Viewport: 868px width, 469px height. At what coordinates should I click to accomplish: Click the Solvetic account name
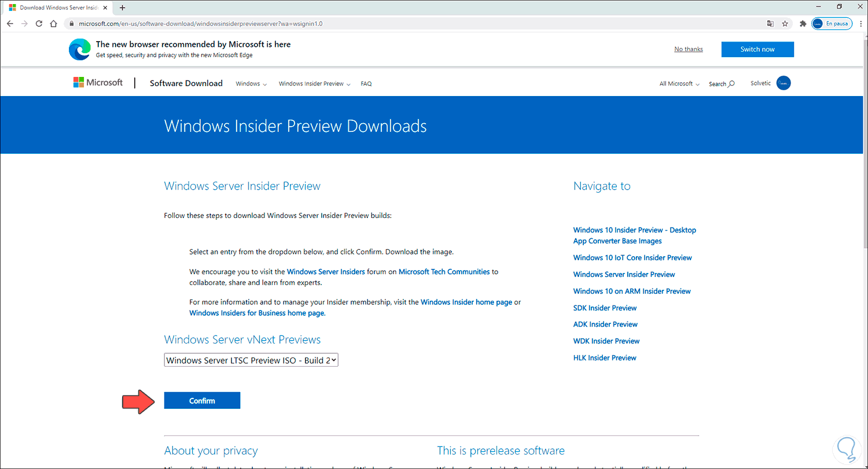click(x=760, y=83)
